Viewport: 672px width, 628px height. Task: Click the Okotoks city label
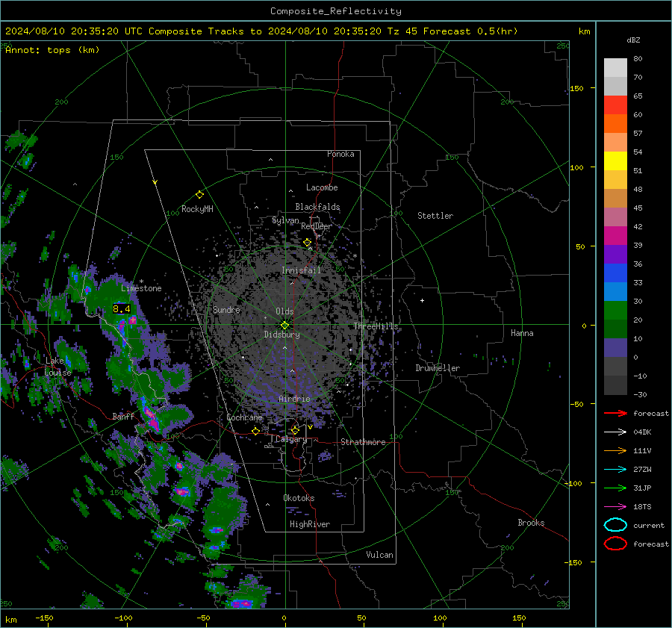pyautogui.click(x=299, y=498)
